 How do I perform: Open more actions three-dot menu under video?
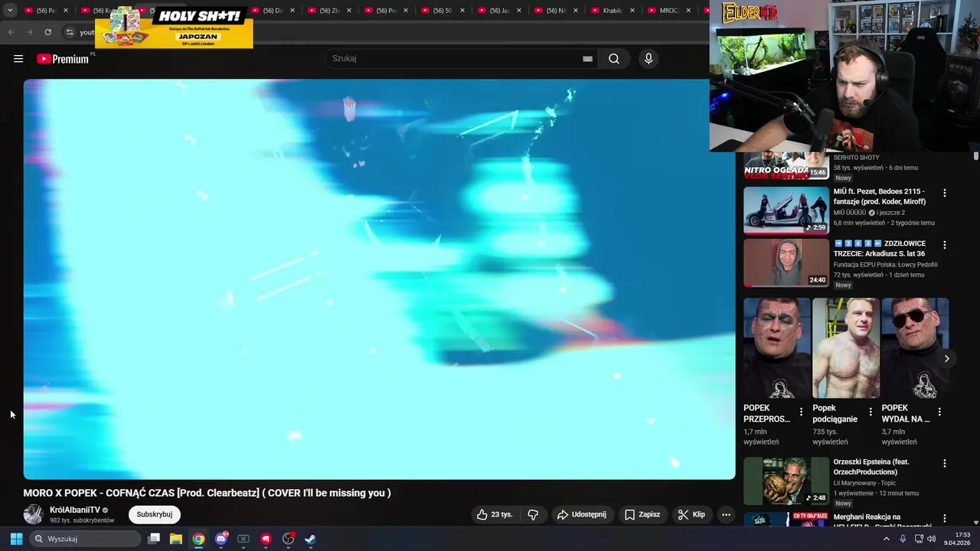[726, 514]
